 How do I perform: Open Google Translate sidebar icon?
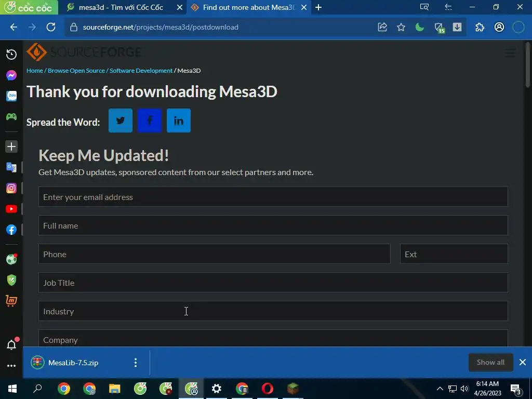pyautogui.click(x=11, y=167)
